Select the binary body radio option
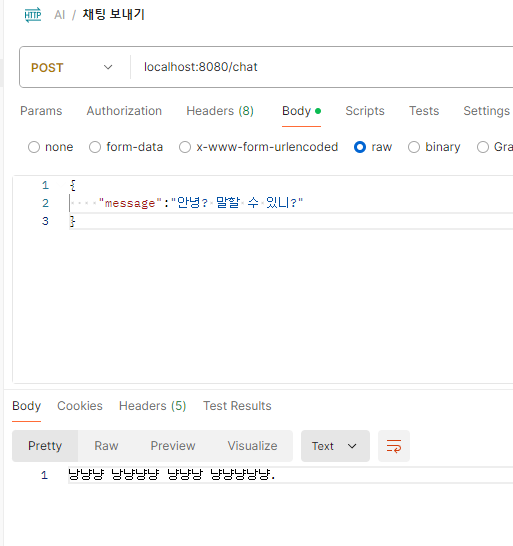 (414, 147)
